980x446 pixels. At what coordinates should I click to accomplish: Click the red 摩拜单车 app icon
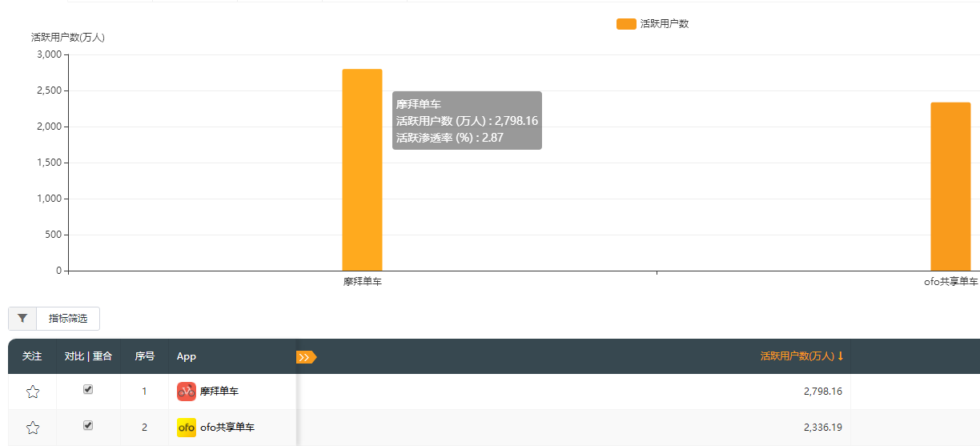[187, 392]
